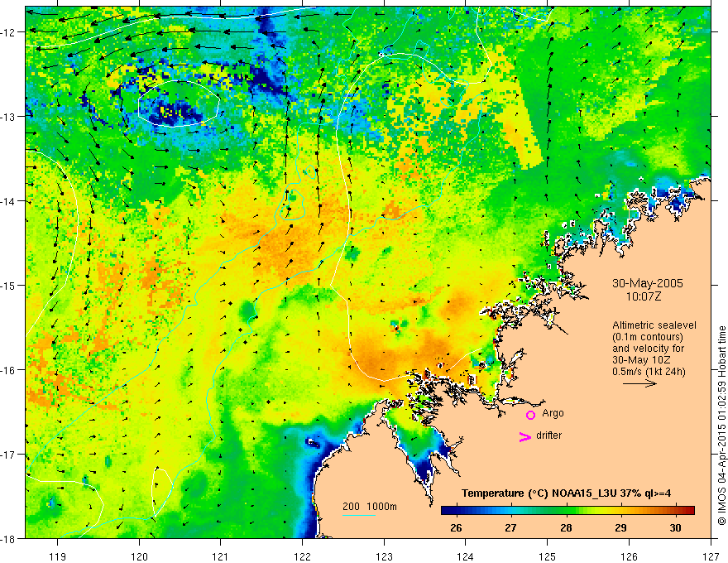728x563 pixels.
Task: Click the '30-May-2005' date label
Action: [x=648, y=283]
